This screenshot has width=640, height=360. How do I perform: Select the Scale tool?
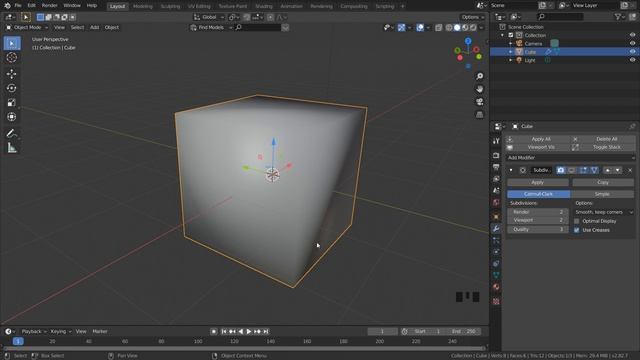coord(12,102)
